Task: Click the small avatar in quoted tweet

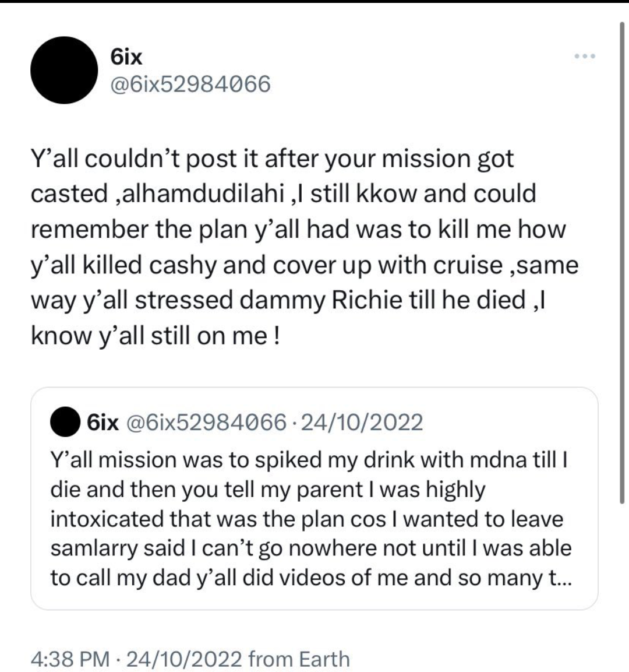Action: (65, 421)
